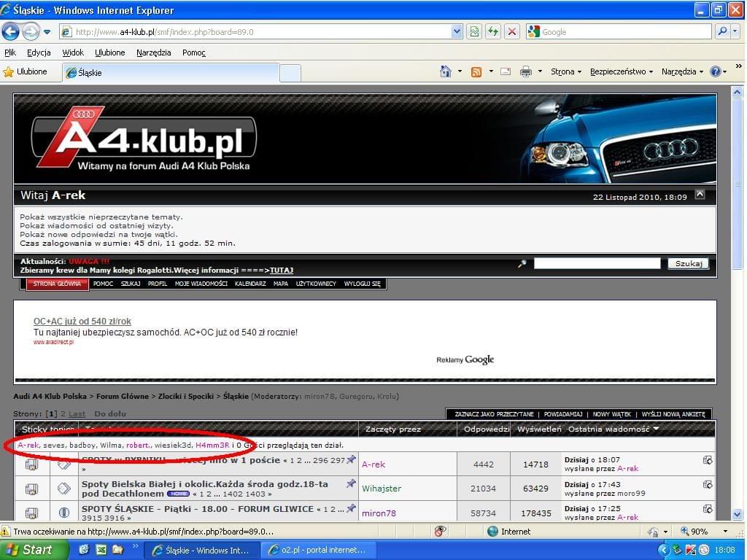747x560 pixels.
Task: Click the vertical scrollbar down arrow
Action: tap(737, 514)
